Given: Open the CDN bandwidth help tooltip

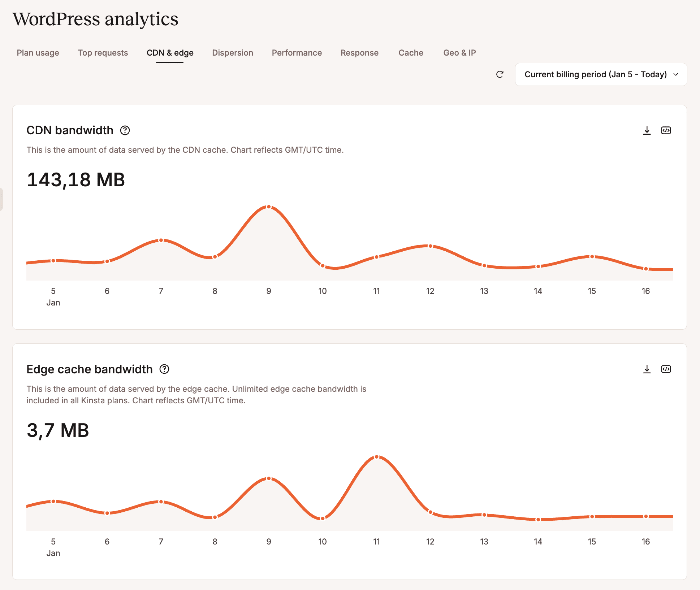Looking at the screenshot, I should click(x=125, y=130).
